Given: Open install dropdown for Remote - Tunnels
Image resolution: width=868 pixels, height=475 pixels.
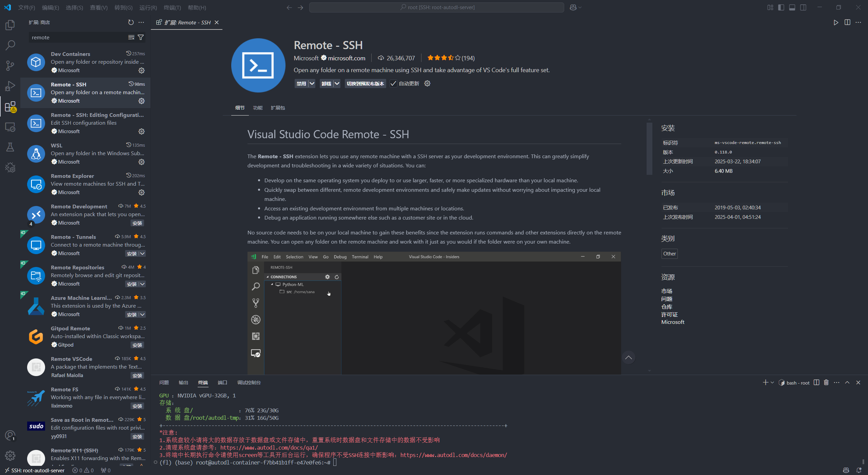Looking at the screenshot, I should pyautogui.click(x=143, y=254).
